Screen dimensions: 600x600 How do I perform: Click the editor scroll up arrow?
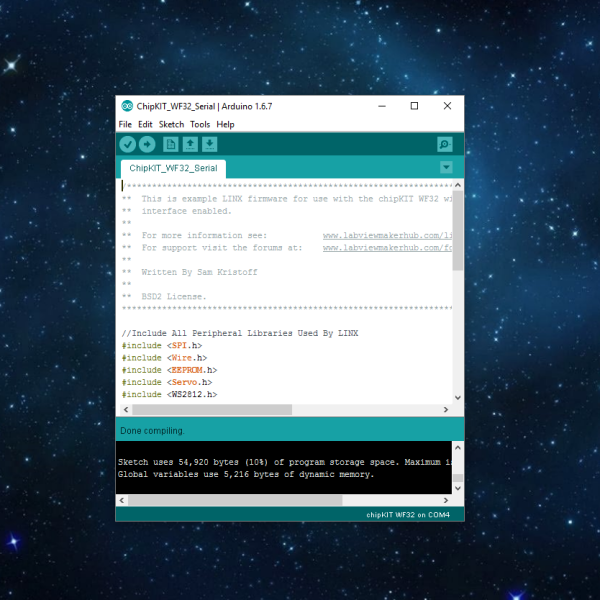[x=458, y=185]
